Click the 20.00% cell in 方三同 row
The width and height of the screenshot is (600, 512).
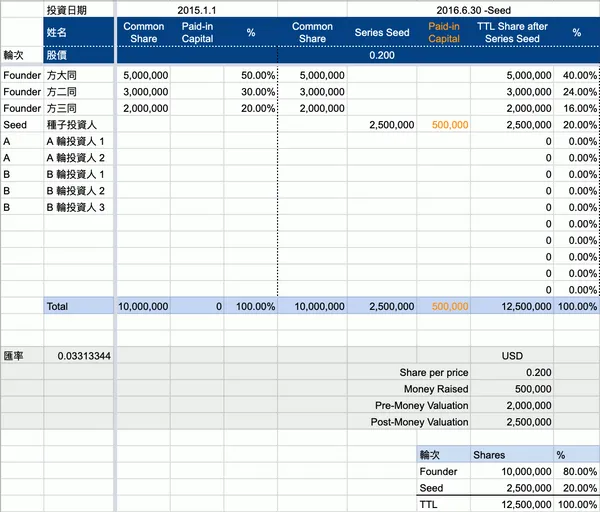click(251, 108)
